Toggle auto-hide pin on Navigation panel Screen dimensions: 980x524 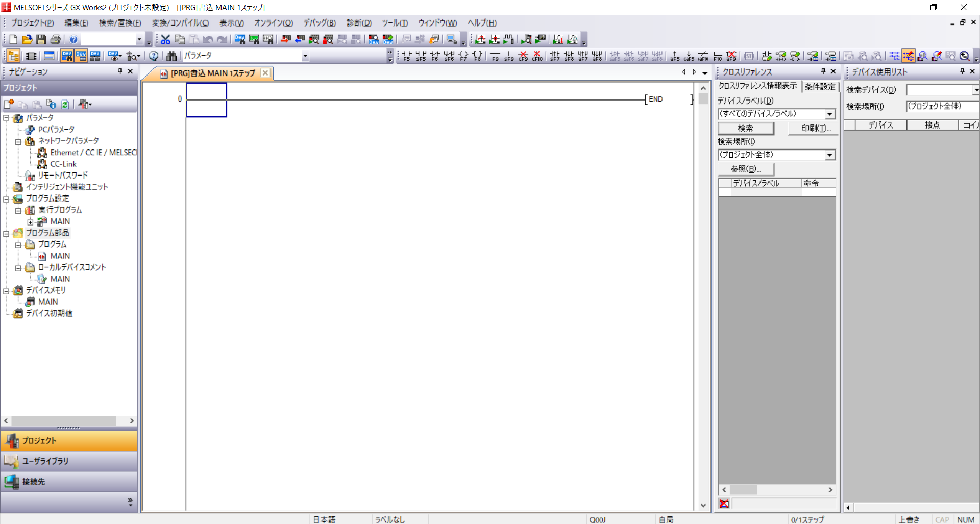coord(120,71)
